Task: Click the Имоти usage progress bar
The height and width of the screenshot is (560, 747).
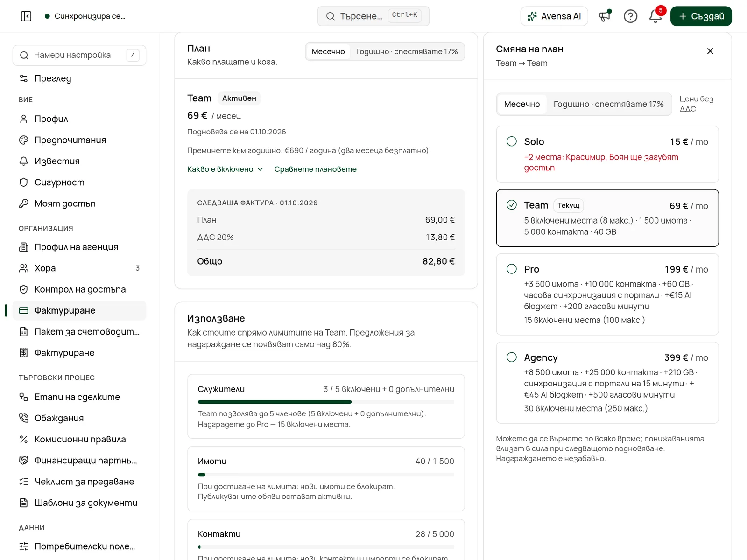Action: tap(326, 475)
